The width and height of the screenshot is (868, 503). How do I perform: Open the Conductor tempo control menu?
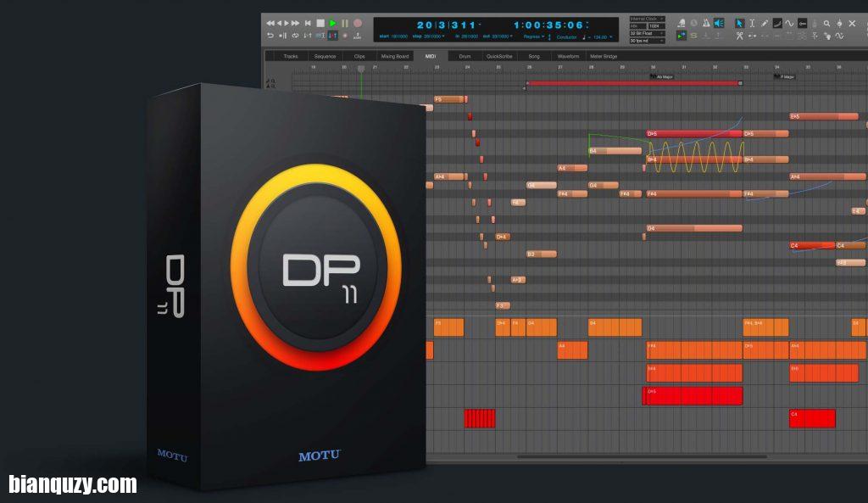coord(566,37)
